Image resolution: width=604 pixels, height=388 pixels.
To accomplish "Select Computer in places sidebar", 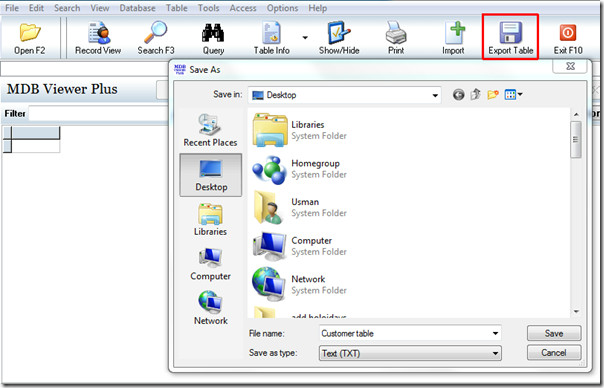I will click(210, 264).
